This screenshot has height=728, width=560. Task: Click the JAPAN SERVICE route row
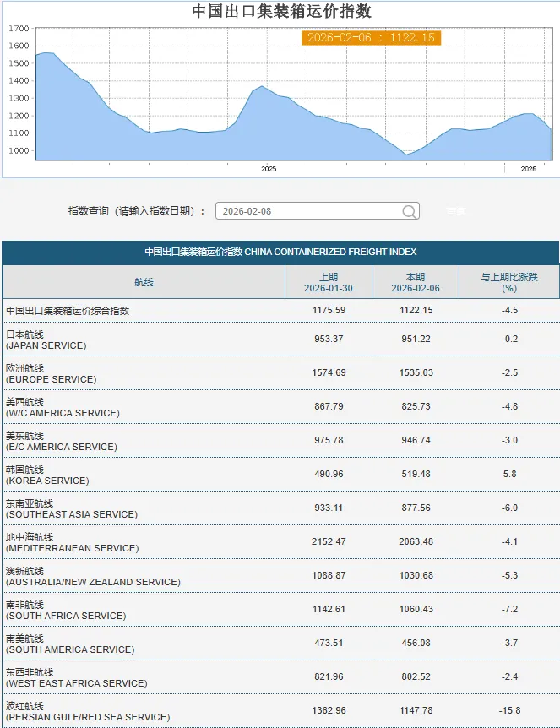pos(281,340)
